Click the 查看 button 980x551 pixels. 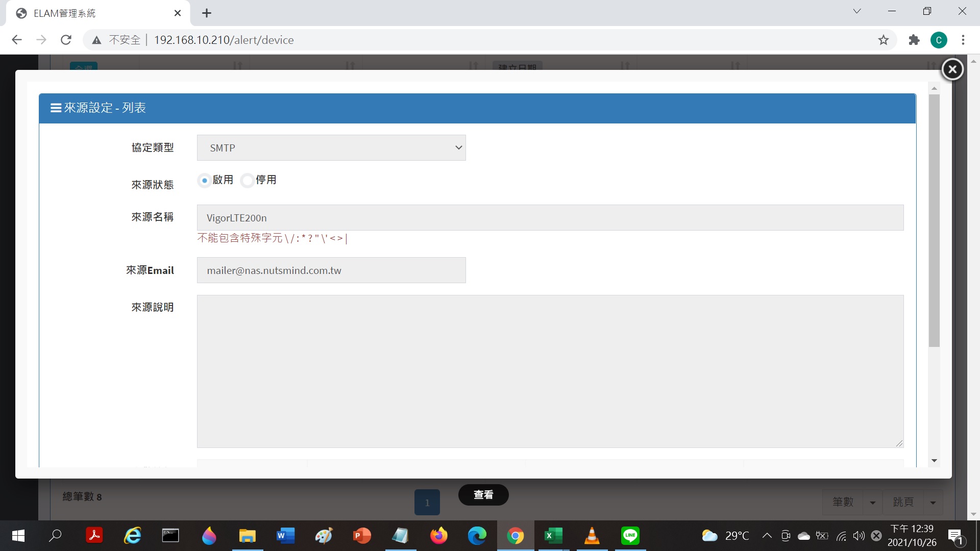click(483, 495)
